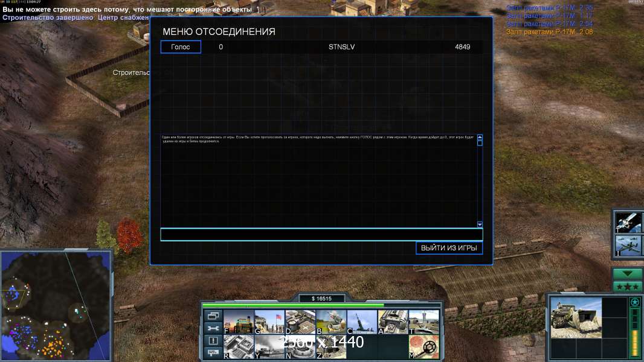Click the signpost icon in command bar

[213, 352]
